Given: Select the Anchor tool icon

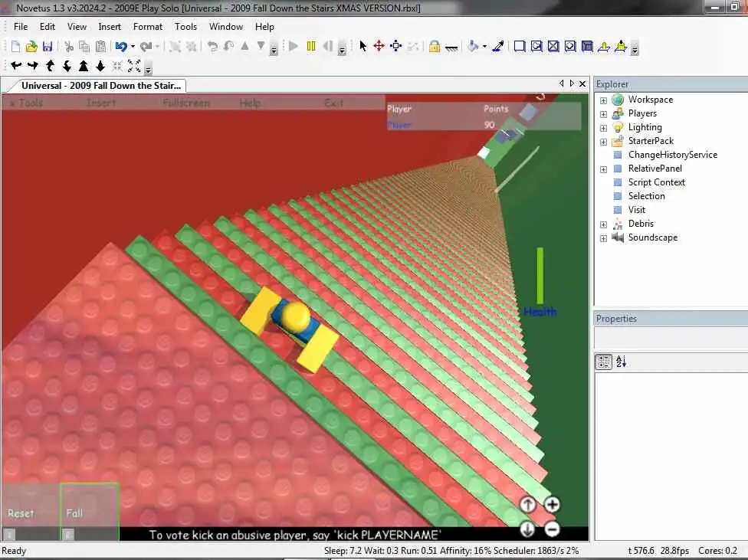Looking at the screenshot, I should (451, 47).
